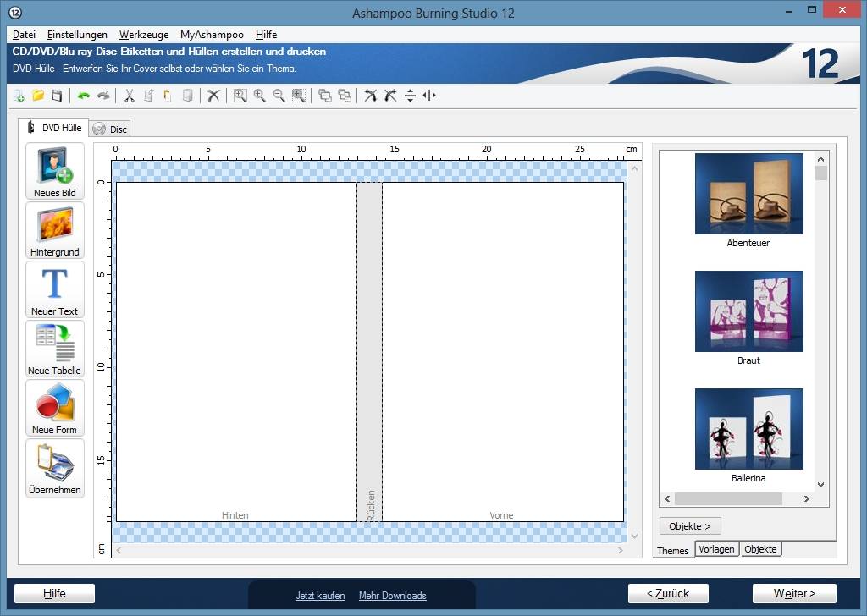Cut selection with the scissors icon
Screen dimensions: 867x616
point(130,96)
